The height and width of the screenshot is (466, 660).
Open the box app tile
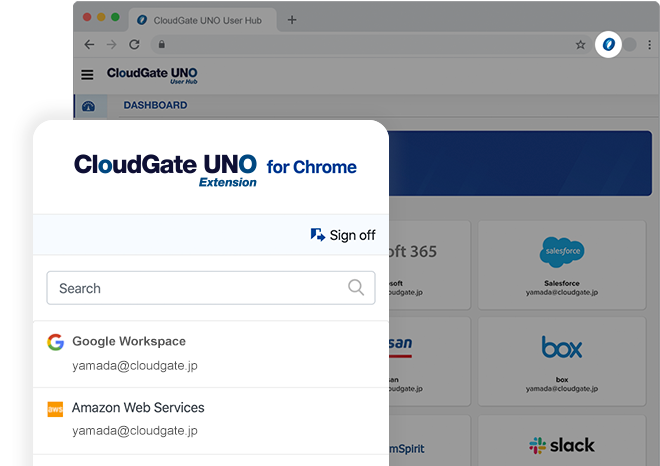[562, 361]
